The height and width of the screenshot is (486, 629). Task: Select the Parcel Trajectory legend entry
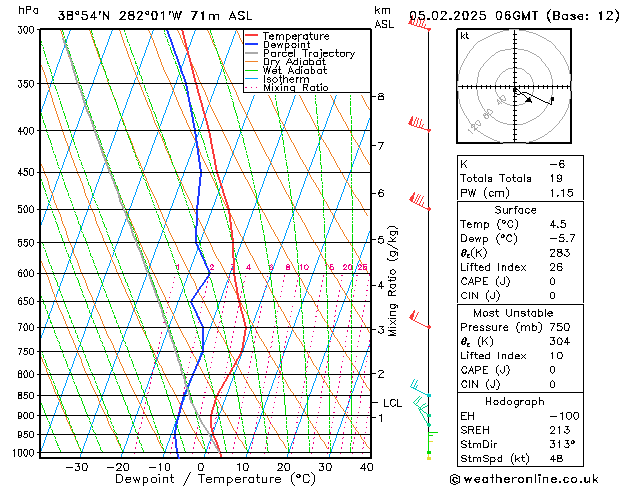pyautogui.click(x=308, y=54)
